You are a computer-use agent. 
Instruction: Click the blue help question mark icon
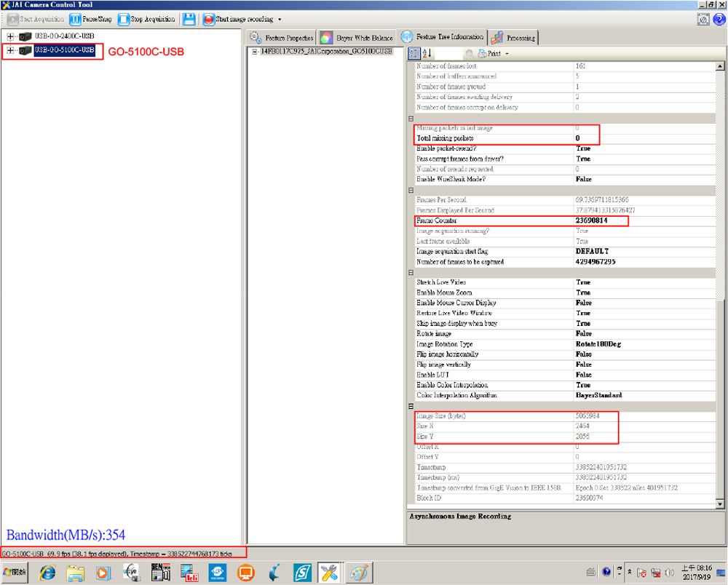point(719,20)
